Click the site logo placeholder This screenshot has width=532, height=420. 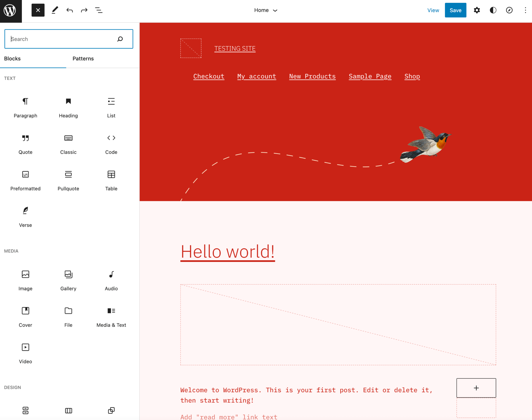[x=191, y=48]
